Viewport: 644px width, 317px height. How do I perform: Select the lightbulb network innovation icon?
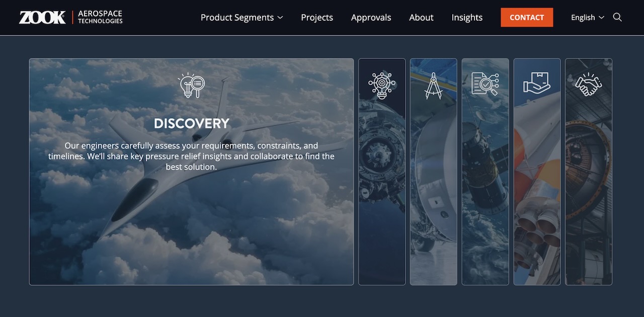pyautogui.click(x=382, y=85)
